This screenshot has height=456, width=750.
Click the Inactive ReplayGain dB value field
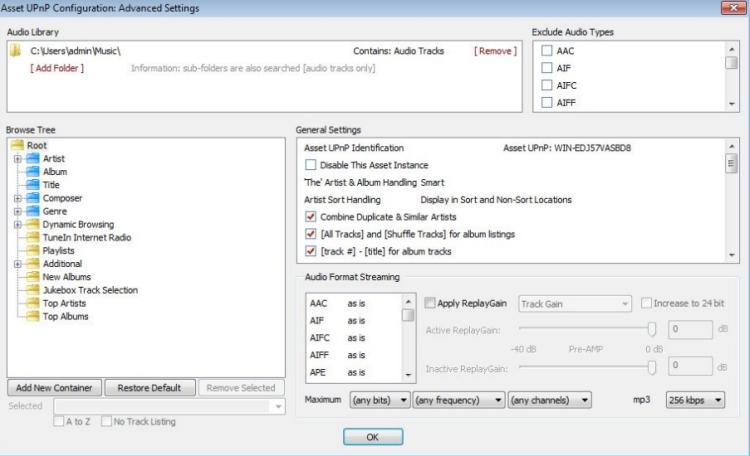(690, 366)
